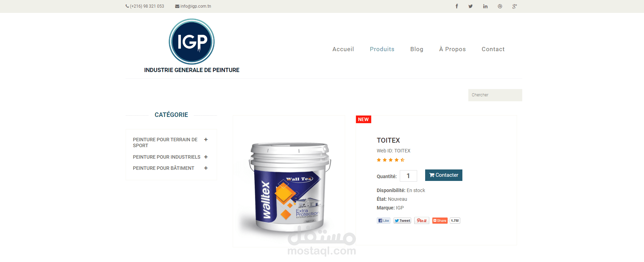644x262 pixels.
Task: Focus the Chercher search field
Action: 495,95
